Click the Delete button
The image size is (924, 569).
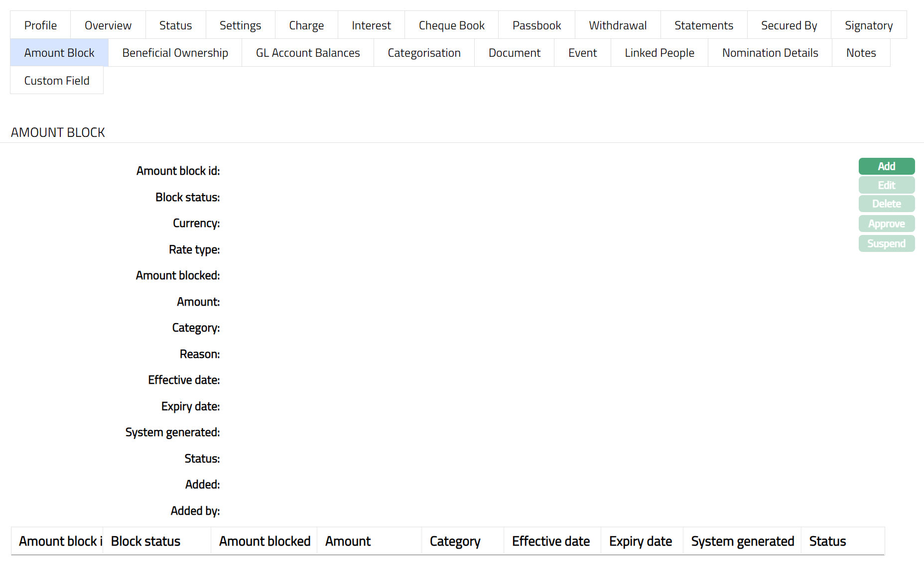pyautogui.click(x=886, y=204)
